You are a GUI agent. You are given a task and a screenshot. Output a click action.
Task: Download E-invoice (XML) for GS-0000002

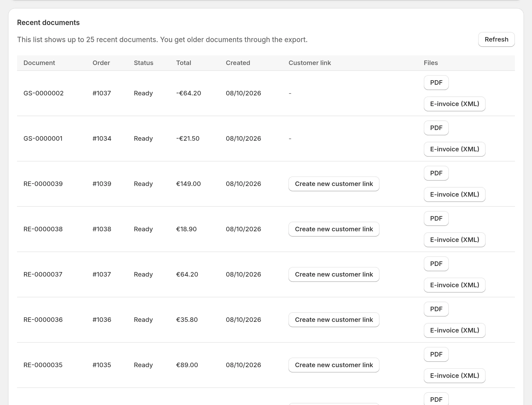coord(454,104)
